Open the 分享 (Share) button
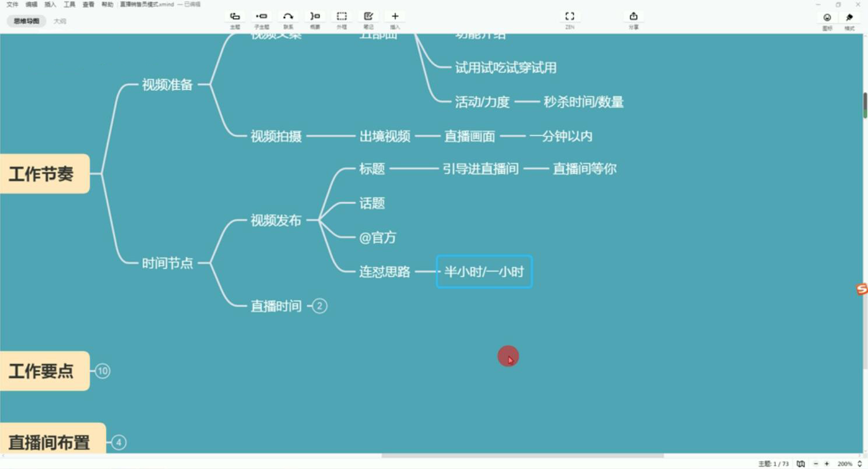Viewport: 868px width, 469px height. [634, 16]
